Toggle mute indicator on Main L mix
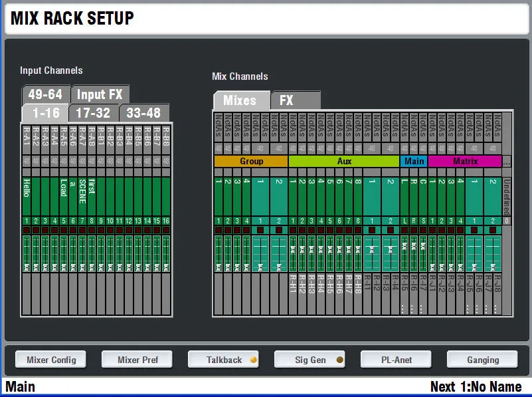This screenshot has width=532, height=397. tap(404, 230)
